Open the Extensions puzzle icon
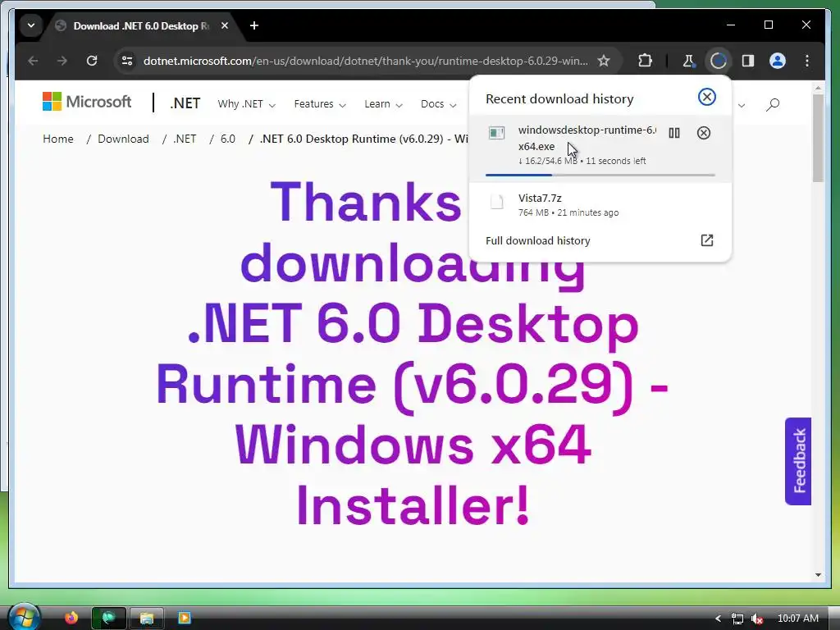This screenshot has width=840, height=630. click(645, 61)
